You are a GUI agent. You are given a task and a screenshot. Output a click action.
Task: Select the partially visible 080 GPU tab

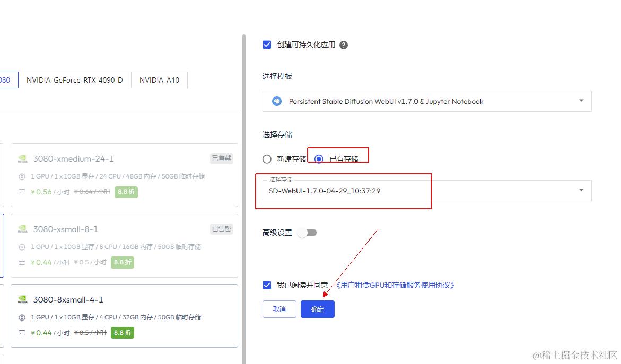tap(8, 80)
